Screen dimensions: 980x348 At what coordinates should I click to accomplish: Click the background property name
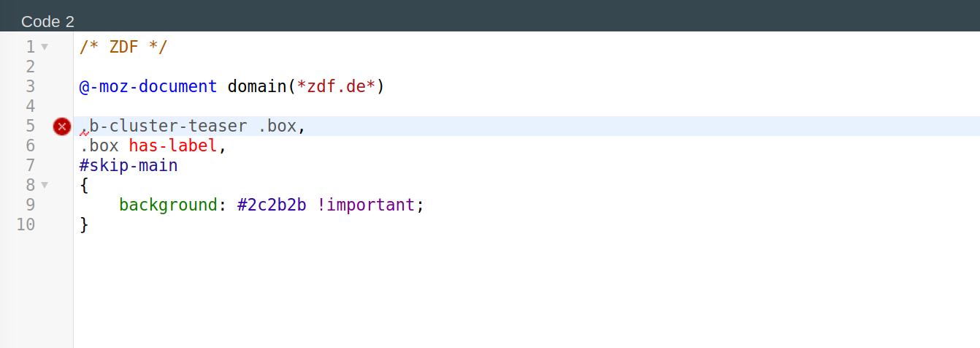pos(168,205)
